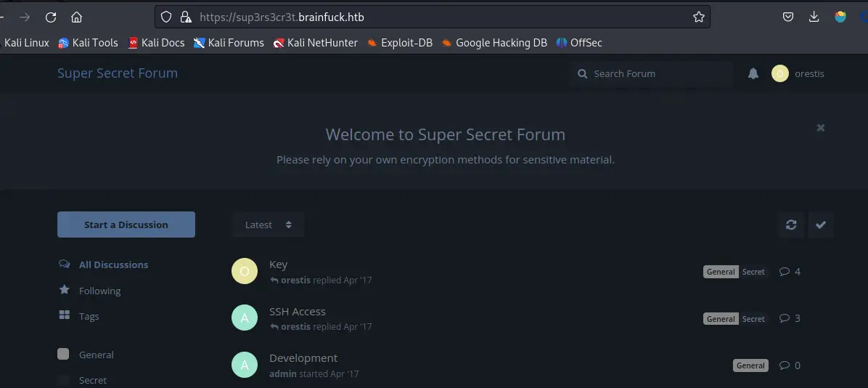Click the replies bubble icon for Key
The image size is (868, 388).
784,272
